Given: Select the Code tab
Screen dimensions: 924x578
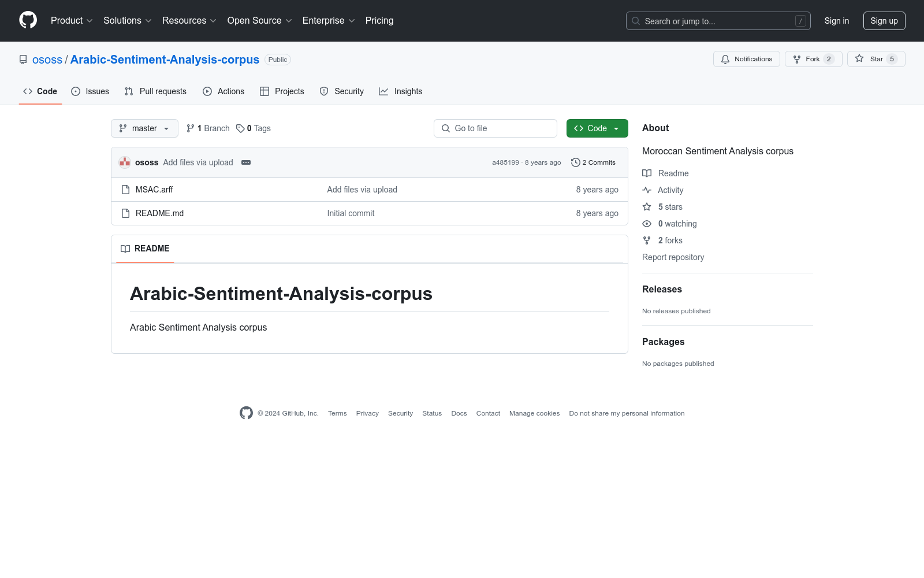Looking at the screenshot, I should tap(40, 91).
